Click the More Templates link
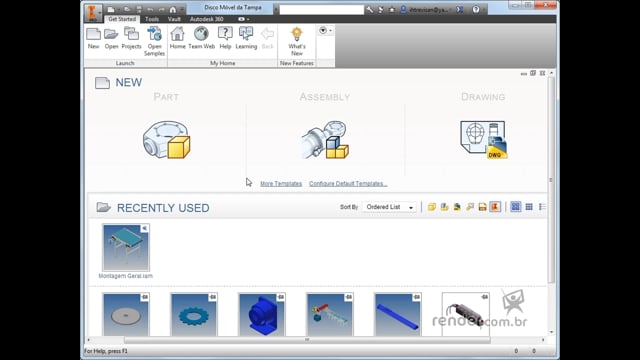The height and width of the screenshot is (360, 640). 281,184
